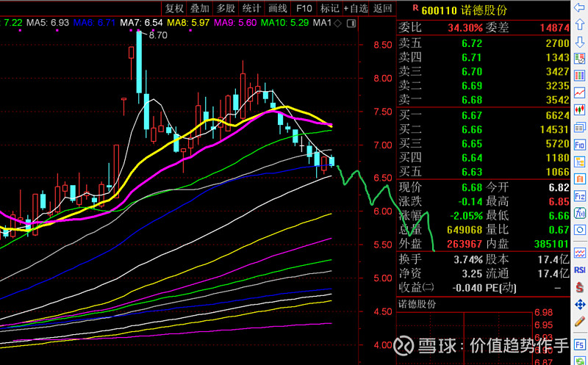Open the f(x) formula manager icon
Viewport: 588px width, 365px height.
point(579,213)
